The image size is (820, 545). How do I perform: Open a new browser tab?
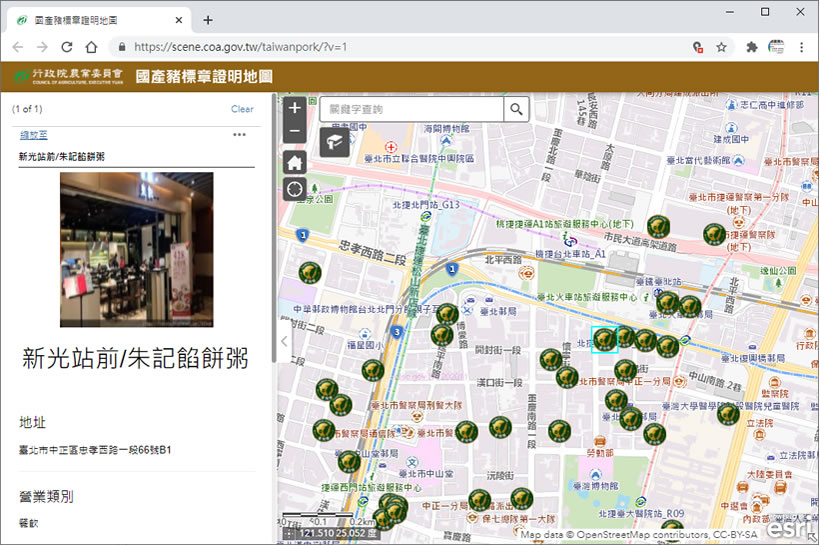[x=208, y=20]
